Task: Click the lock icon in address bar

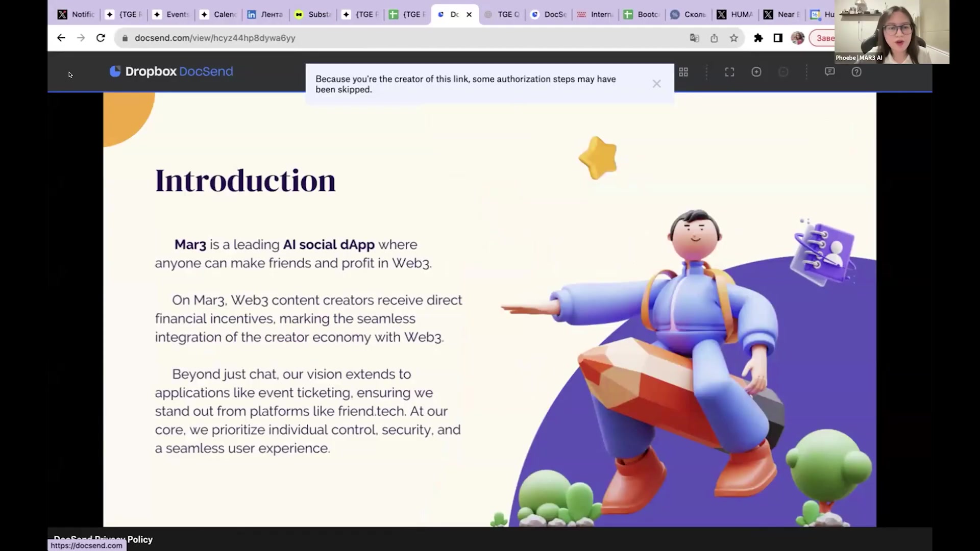Action: (x=125, y=38)
